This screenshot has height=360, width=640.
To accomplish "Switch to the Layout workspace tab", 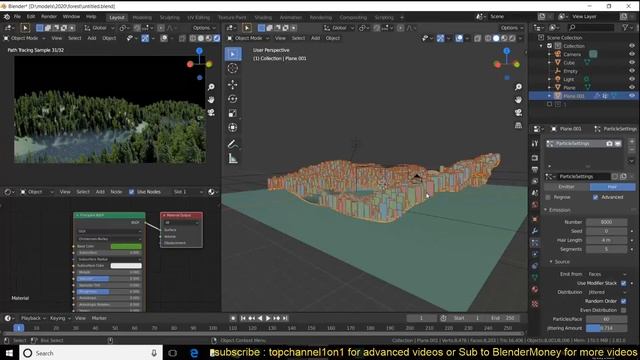I will [x=117, y=17].
